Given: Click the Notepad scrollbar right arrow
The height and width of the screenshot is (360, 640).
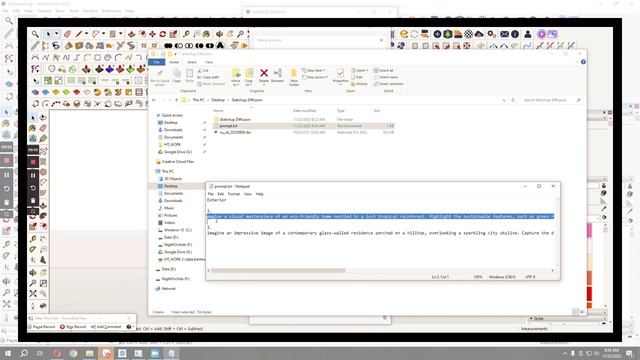Looking at the screenshot, I should coord(553,271).
